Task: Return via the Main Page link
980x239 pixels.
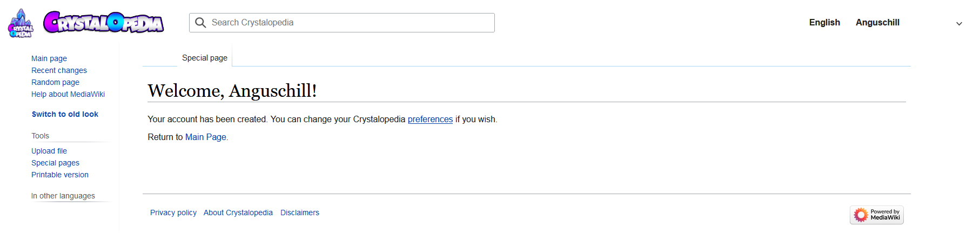Action: (205, 137)
